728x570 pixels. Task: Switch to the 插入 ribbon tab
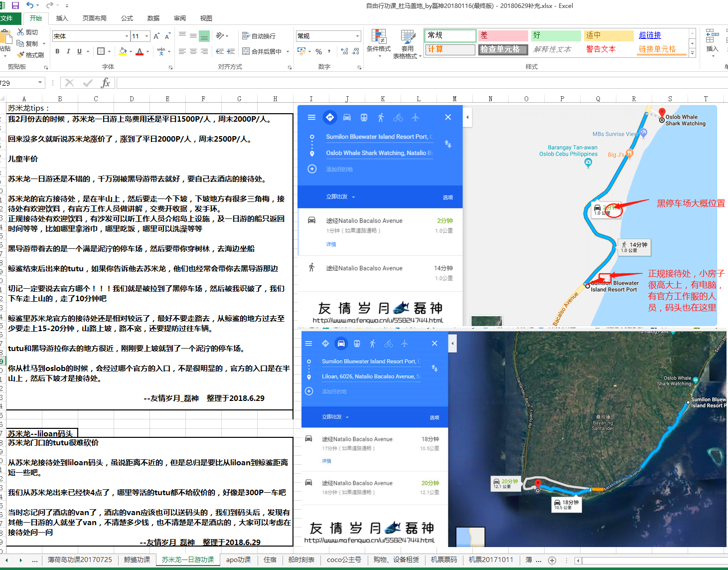tap(62, 18)
